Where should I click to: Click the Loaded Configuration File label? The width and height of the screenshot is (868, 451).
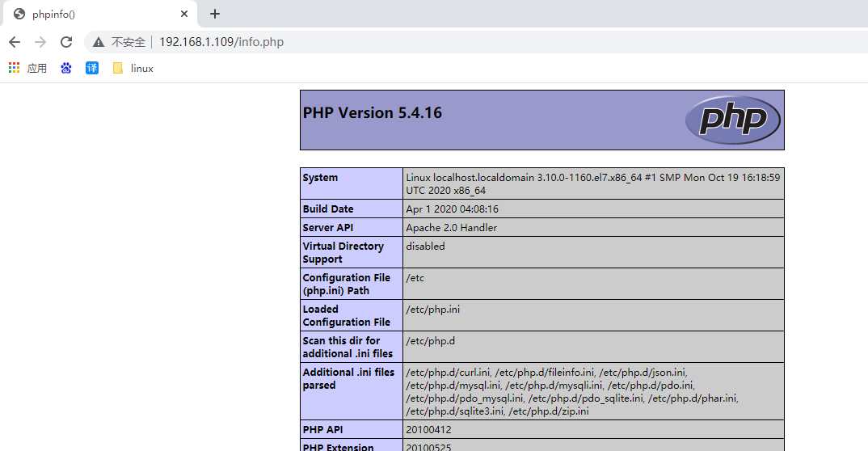347,315
